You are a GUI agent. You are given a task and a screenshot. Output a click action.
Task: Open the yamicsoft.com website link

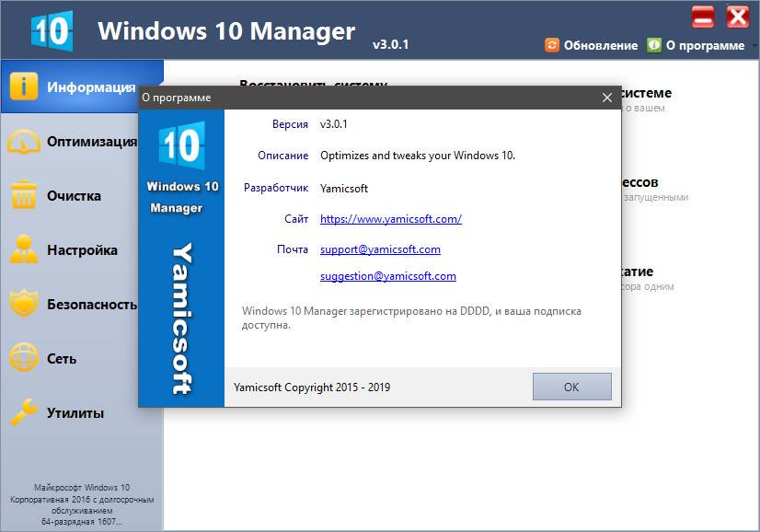tap(391, 219)
